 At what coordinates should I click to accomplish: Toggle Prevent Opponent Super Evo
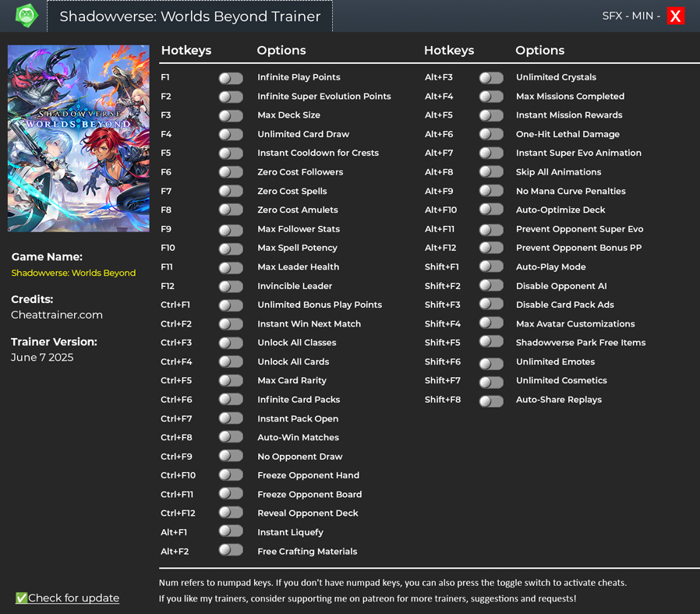point(491,230)
